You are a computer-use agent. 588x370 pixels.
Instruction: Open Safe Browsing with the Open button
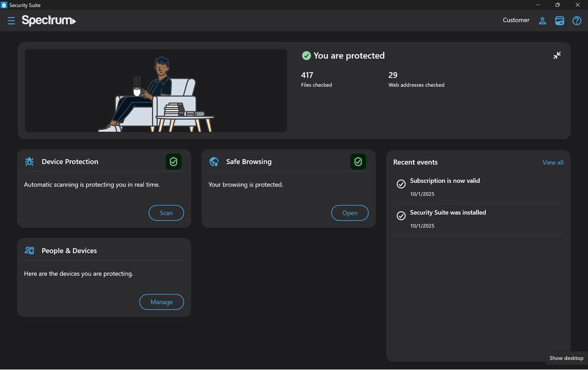(x=350, y=213)
